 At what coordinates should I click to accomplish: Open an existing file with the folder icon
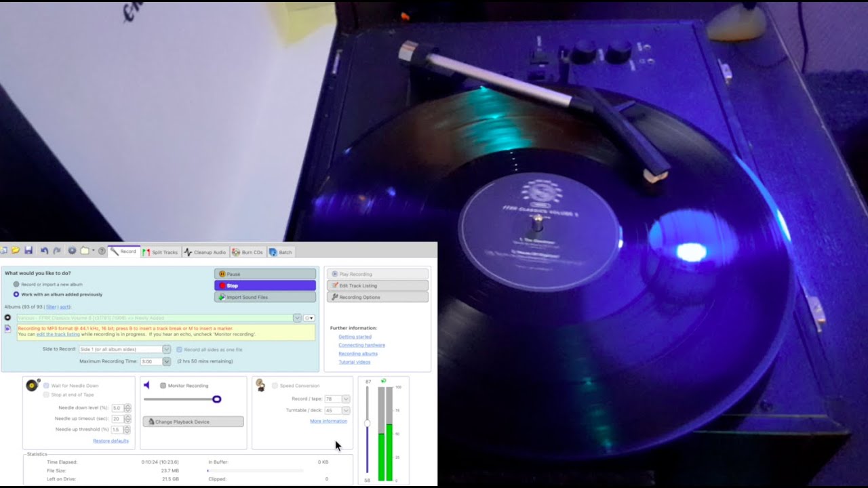point(16,251)
